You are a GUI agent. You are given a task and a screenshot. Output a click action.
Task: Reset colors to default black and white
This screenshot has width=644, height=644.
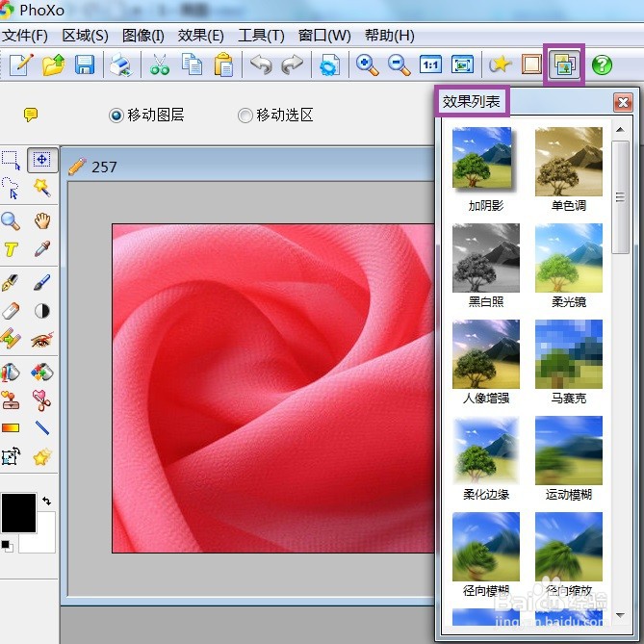pos(7,546)
